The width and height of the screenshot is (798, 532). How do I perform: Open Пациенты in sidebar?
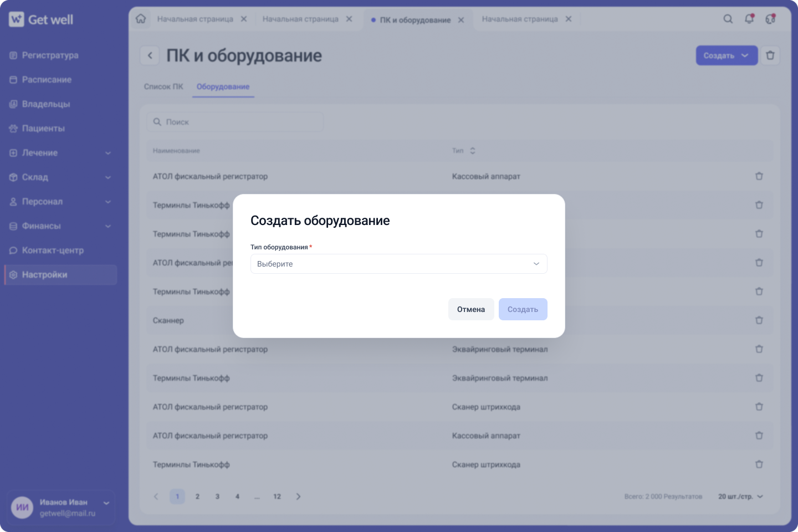[61, 129]
